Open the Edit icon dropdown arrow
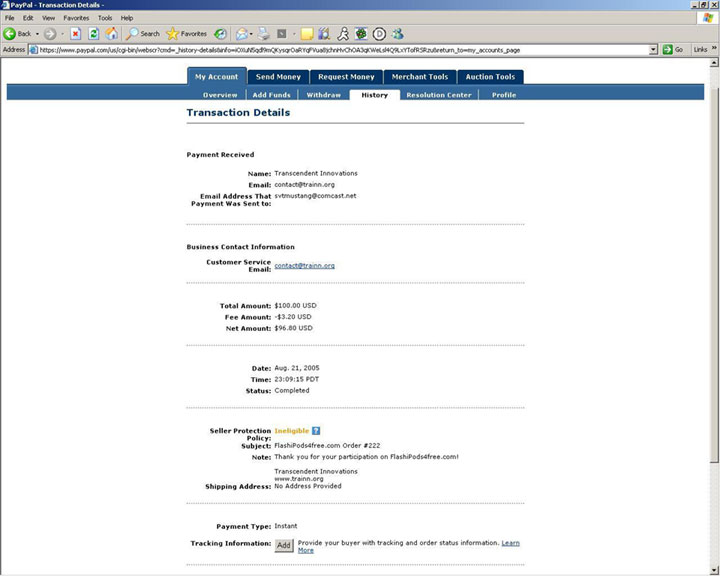Viewport: 720px width, 576px height. [x=294, y=34]
